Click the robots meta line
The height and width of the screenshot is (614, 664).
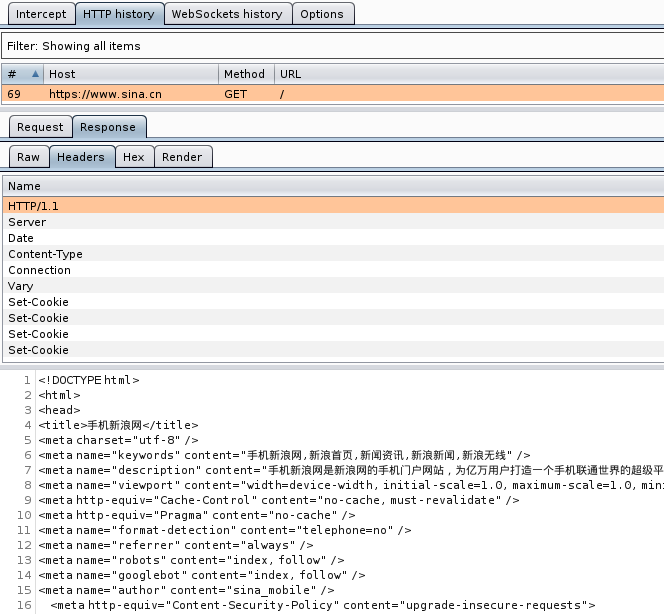(191, 560)
